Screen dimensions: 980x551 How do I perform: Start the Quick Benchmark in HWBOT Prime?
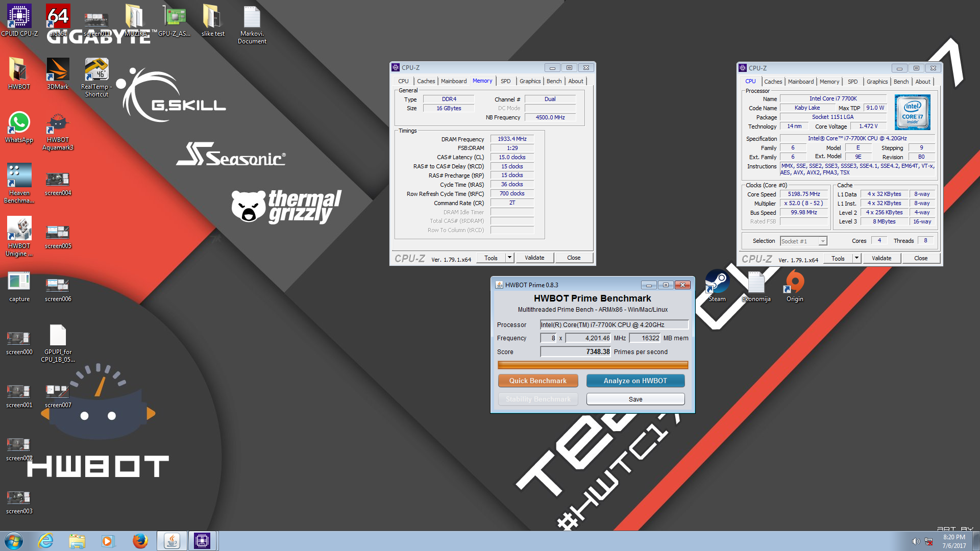[x=538, y=381]
